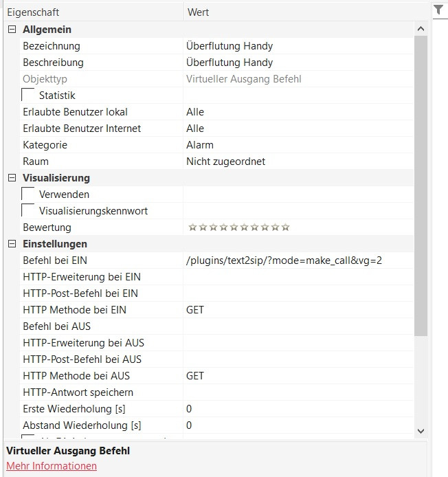Set rating using the Bewertung stars
The width and height of the screenshot is (448, 477).
[238, 228]
